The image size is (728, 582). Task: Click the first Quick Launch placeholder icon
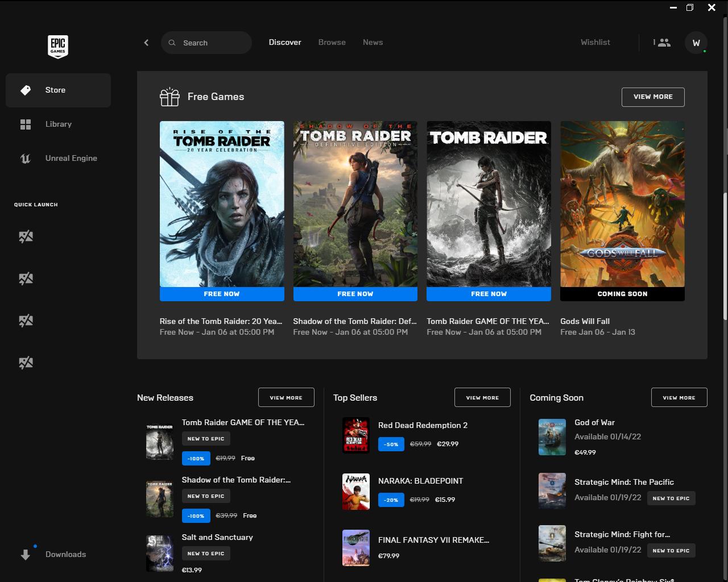click(26, 237)
